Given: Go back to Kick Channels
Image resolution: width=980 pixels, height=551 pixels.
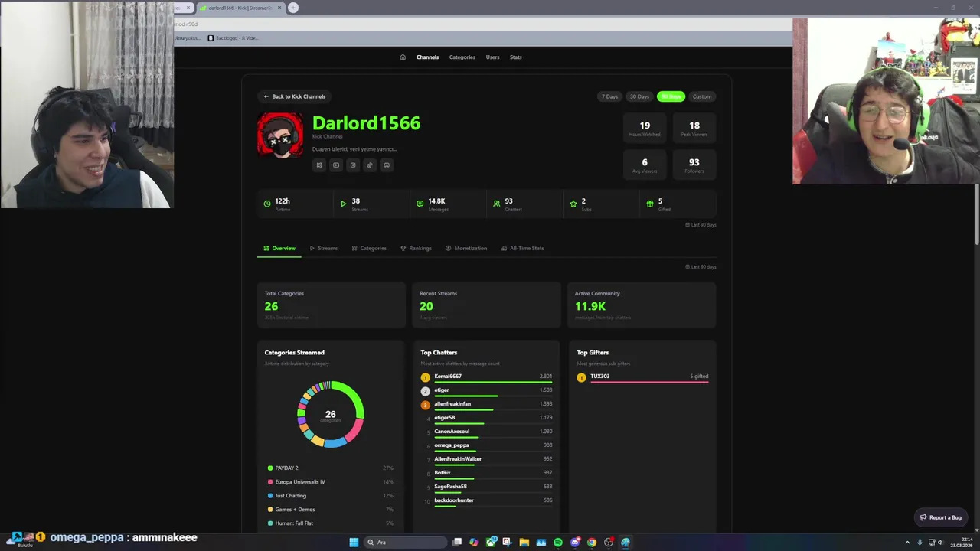Looking at the screenshot, I should [294, 96].
